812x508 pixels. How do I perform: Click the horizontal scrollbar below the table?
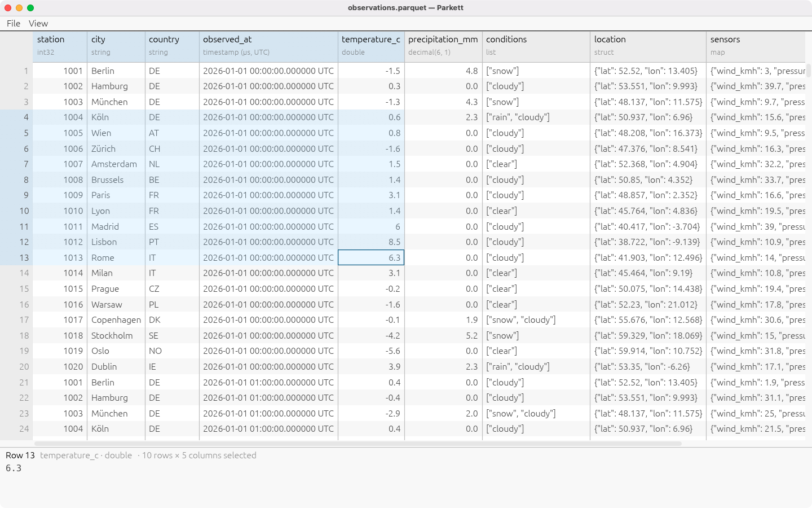click(x=358, y=444)
